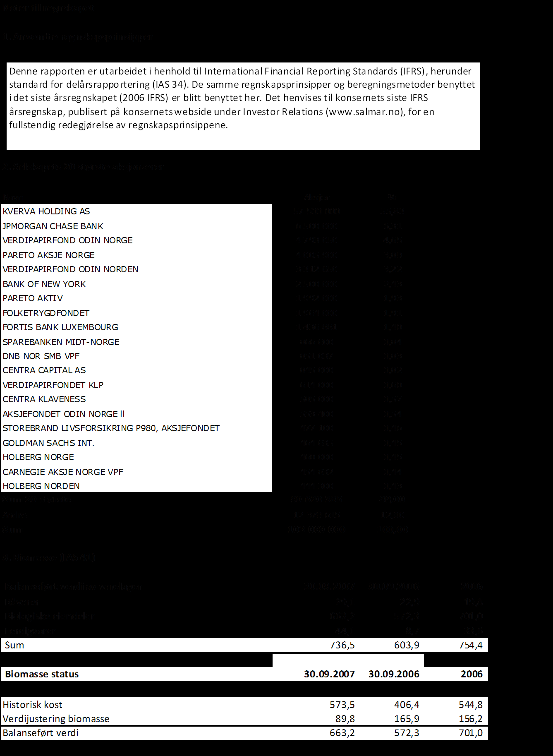This screenshot has height=756, width=553.
Task: Select the "Historisk kost" row label
Action: coord(32,705)
